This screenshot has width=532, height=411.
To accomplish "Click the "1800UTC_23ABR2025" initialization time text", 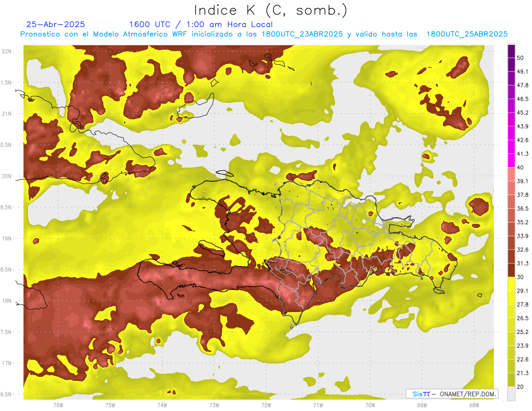I will tap(302, 34).
